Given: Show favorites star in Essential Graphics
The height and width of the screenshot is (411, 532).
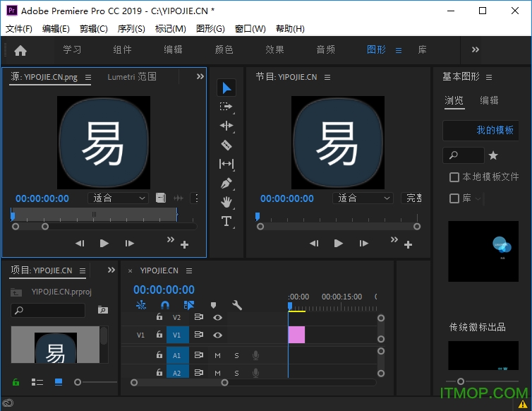Looking at the screenshot, I should click(x=493, y=155).
